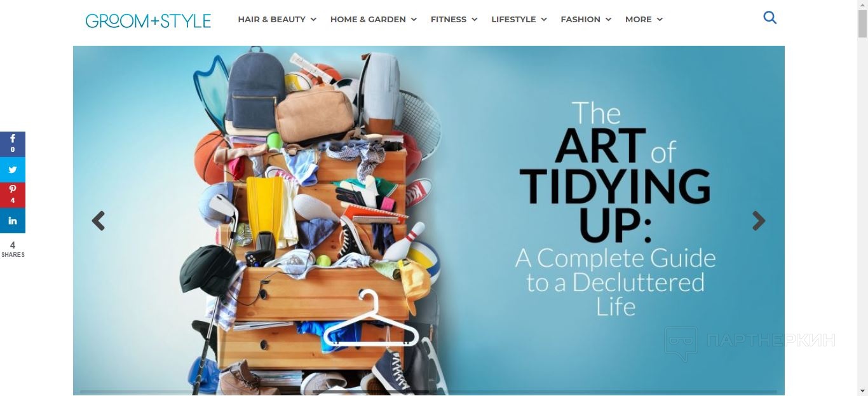Go to previous slide with left arrow
Viewport: 868px width, 396px height.
(x=98, y=221)
